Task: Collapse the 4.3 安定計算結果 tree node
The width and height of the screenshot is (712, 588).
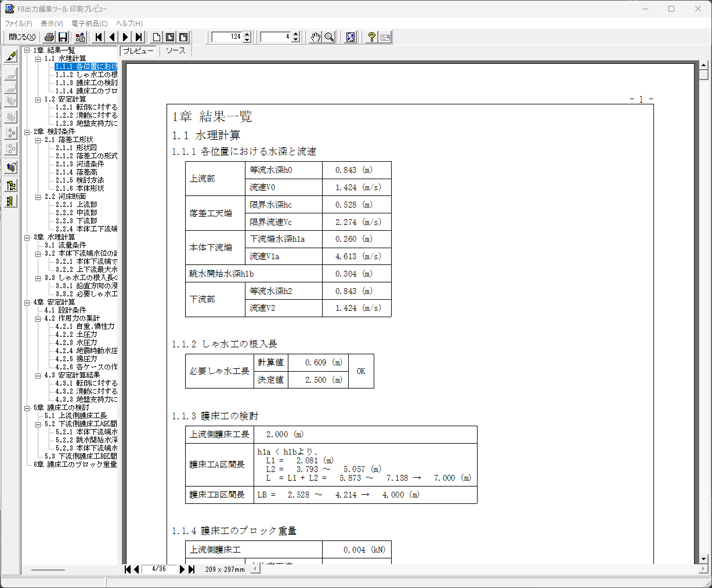Action: (x=38, y=375)
